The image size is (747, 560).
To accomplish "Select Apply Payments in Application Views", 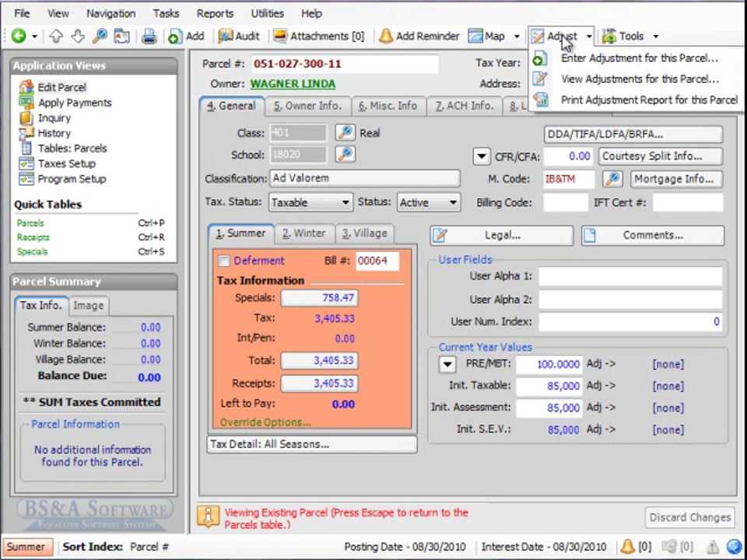I will click(x=75, y=103).
